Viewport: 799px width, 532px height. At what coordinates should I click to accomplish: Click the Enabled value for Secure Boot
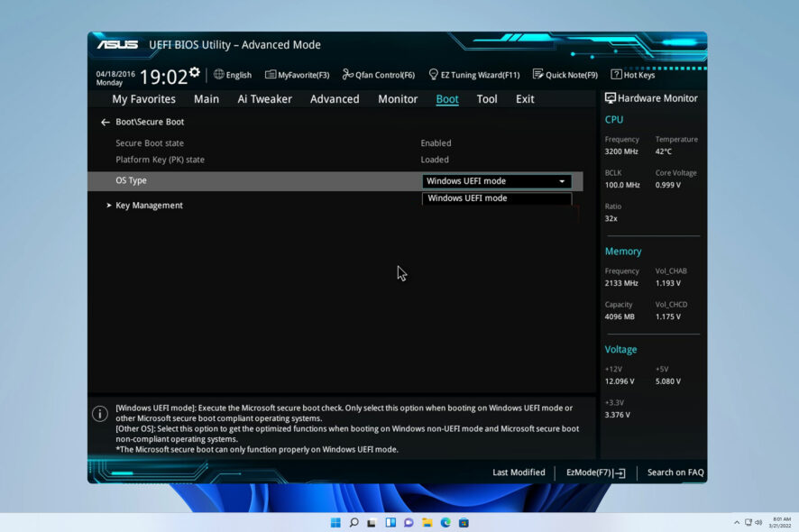436,143
